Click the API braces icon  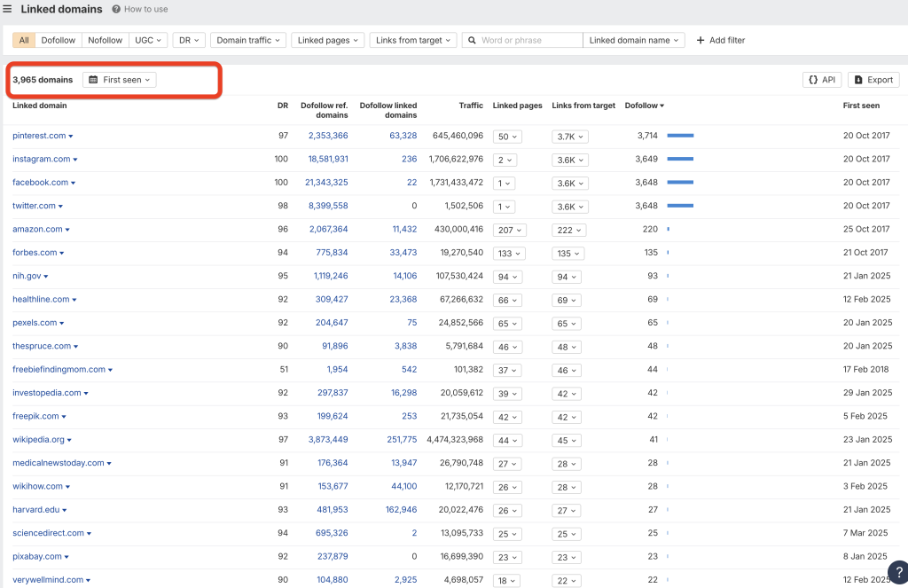tap(813, 80)
